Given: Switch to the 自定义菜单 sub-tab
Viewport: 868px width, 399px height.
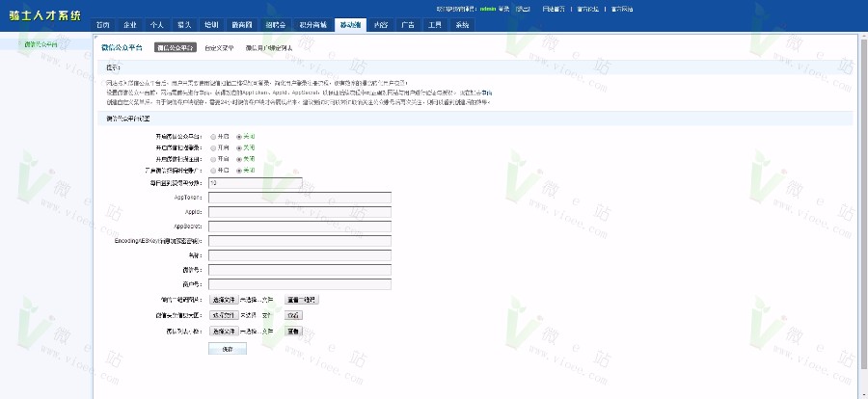Looking at the screenshot, I should [219, 47].
